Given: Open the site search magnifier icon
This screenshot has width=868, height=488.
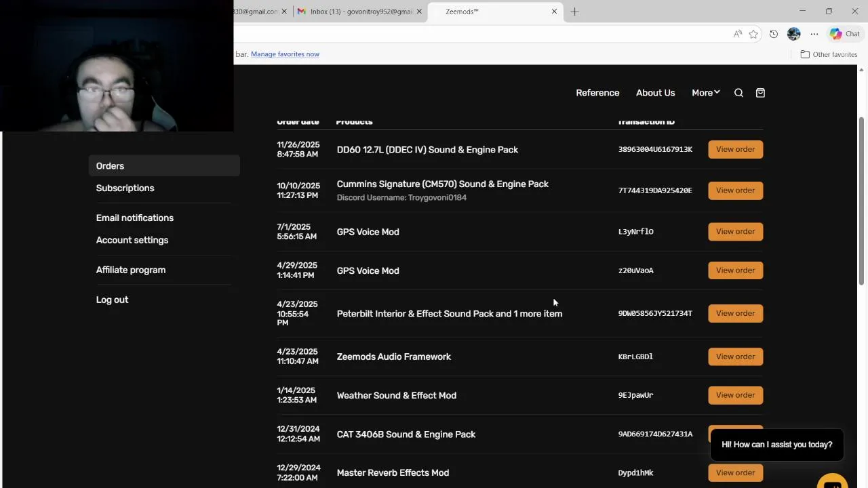Looking at the screenshot, I should (x=739, y=93).
